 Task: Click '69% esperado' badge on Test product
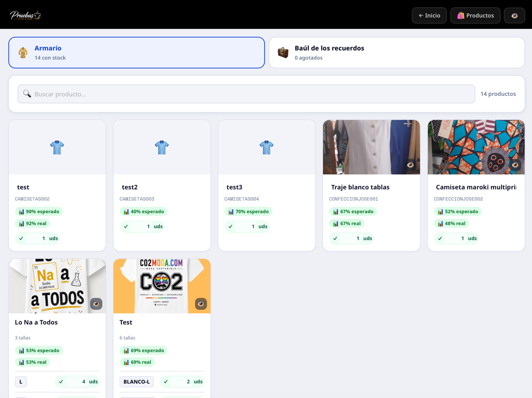pos(143,350)
